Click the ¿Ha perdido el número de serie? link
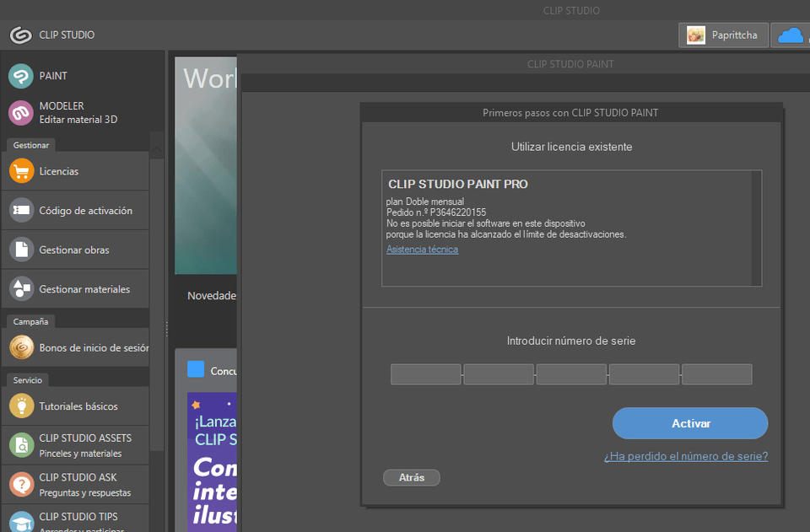Screen dimensions: 810x532 pyautogui.click(x=686, y=456)
